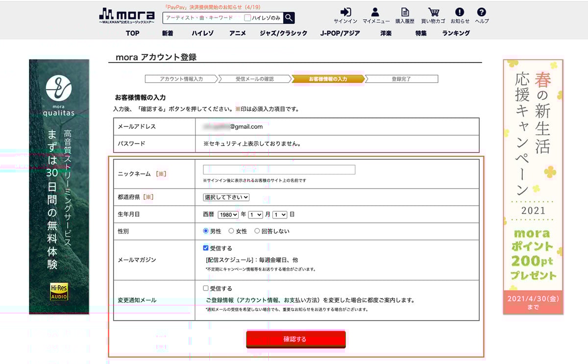
Task: Click the artist/song keyword search field
Action: 203,18
